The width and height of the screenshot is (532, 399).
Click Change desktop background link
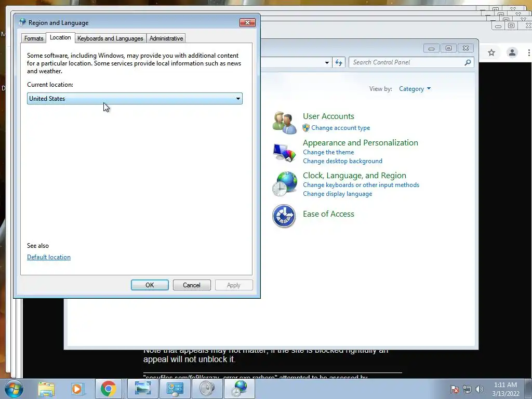(343, 161)
